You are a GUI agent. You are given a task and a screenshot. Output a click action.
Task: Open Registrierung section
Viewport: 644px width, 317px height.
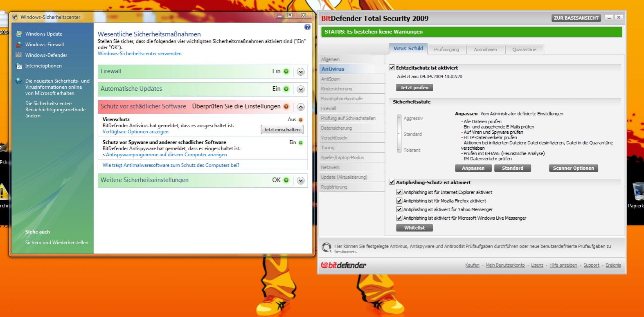coord(352,187)
